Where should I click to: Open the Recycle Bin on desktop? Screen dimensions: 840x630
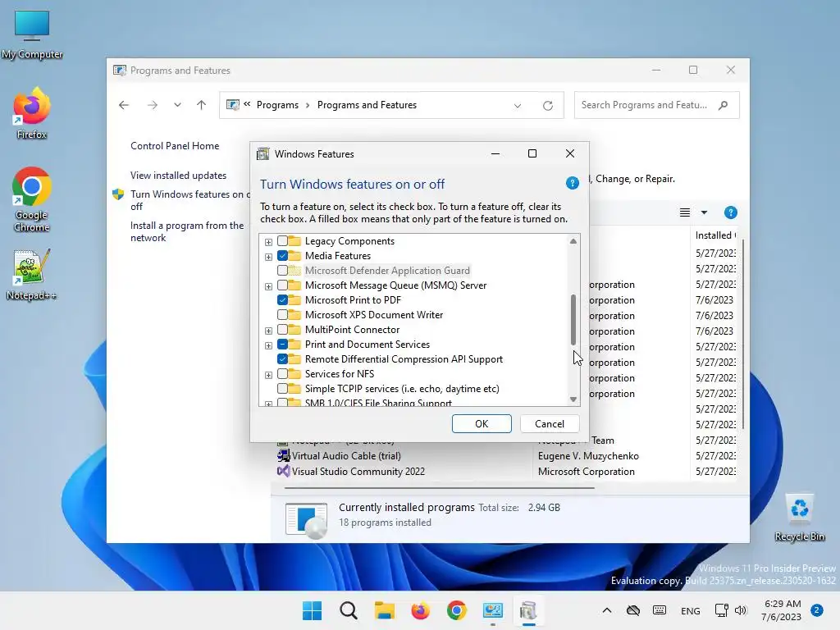tap(799, 518)
